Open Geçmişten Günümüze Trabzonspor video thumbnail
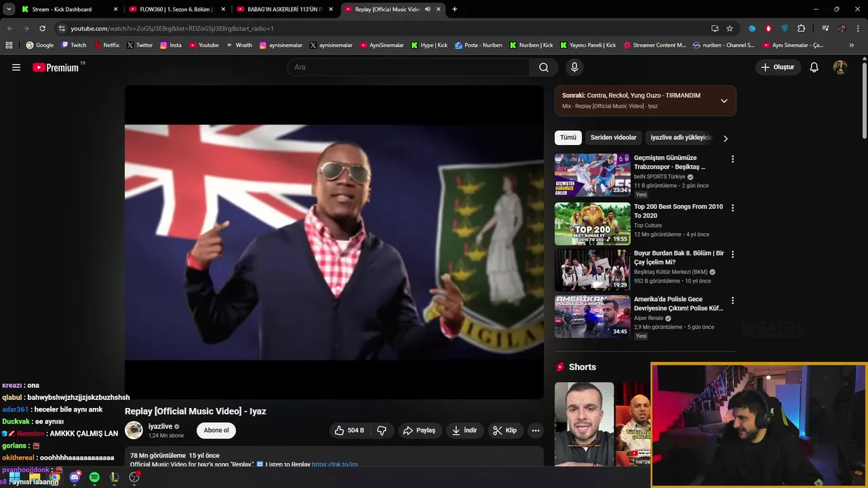 click(593, 175)
